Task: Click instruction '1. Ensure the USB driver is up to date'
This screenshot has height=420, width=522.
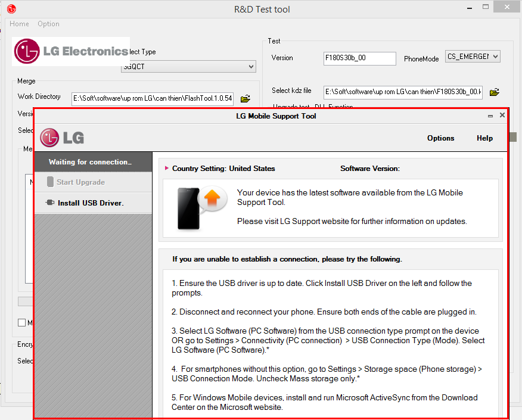Action: pyautogui.click(x=322, y=288)
